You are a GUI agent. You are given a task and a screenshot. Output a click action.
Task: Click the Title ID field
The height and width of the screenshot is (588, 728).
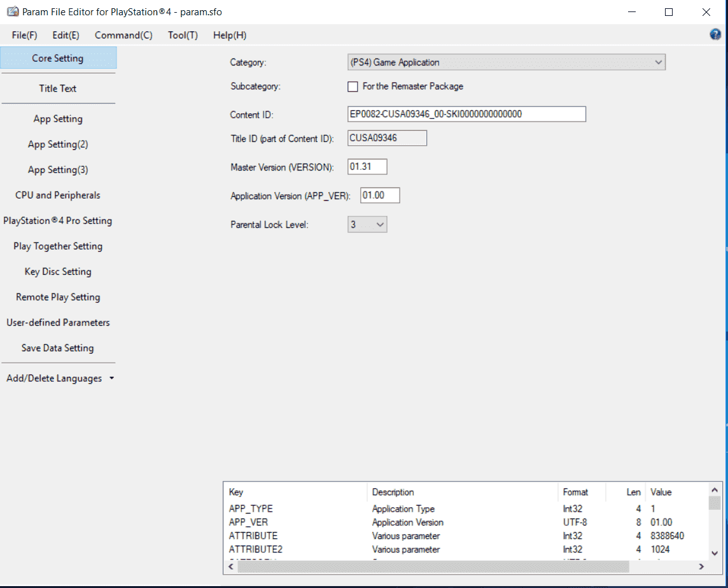click(387, 138)
